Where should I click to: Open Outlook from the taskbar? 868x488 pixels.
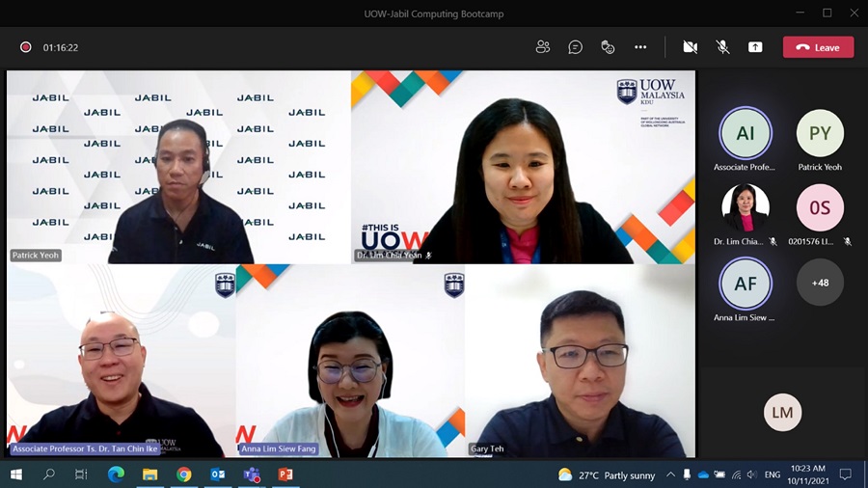217,474
